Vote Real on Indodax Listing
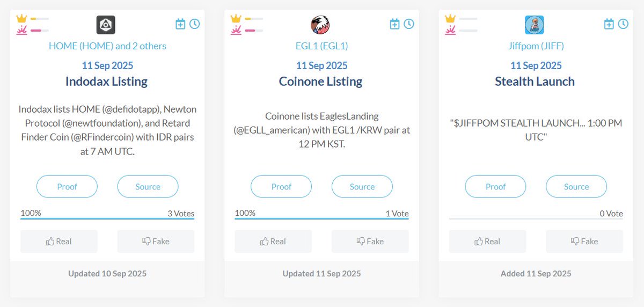The image size is (644, 307). (x=59, y=242)
